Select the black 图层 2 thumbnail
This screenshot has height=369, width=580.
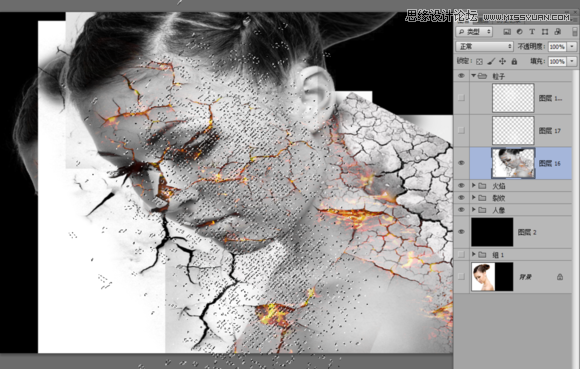[492, 232]
